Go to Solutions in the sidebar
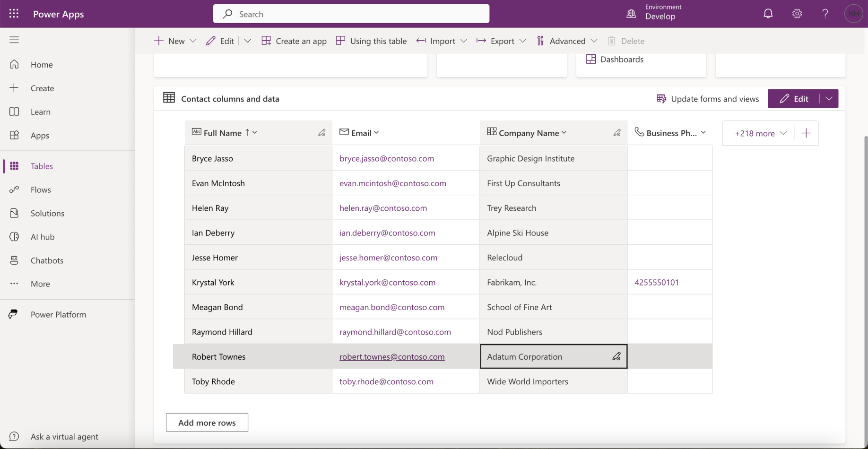The height and width of the screenshot is (449, 868). click(x=47, y=213)
